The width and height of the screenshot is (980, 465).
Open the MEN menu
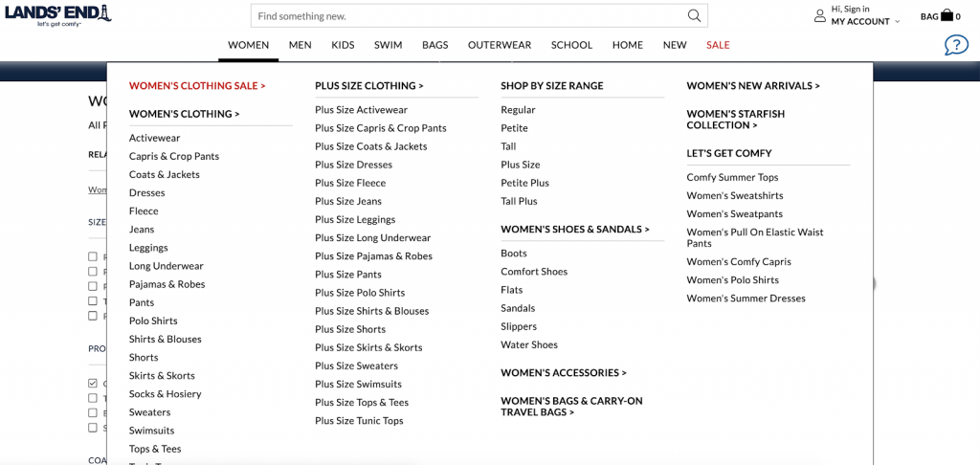(x=300, y=45)
